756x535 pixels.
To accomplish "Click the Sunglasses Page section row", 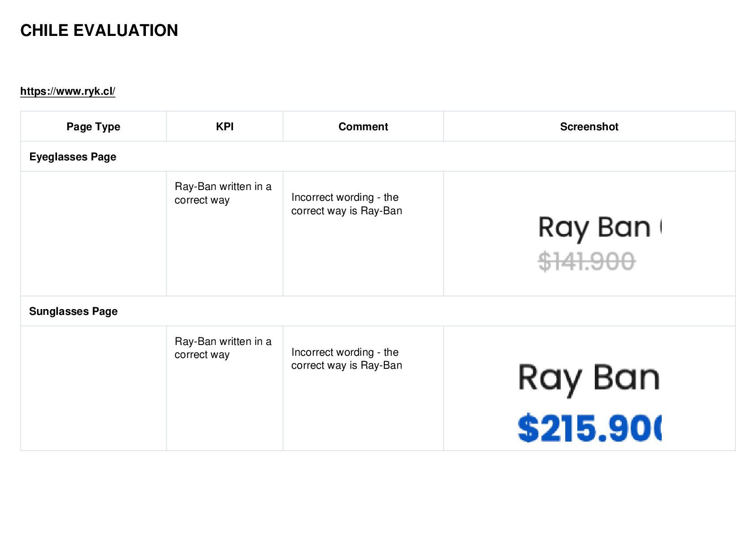I will (x=378, y=311).
